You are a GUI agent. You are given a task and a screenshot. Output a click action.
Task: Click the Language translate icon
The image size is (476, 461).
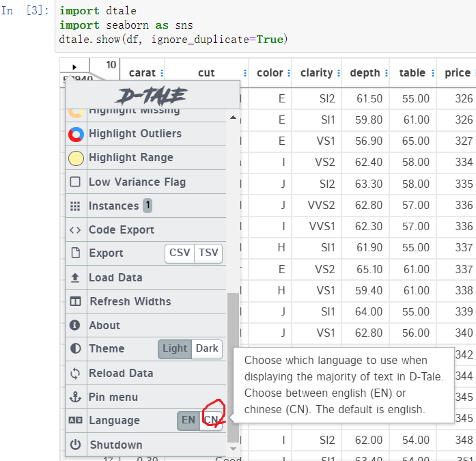[75, 420]
